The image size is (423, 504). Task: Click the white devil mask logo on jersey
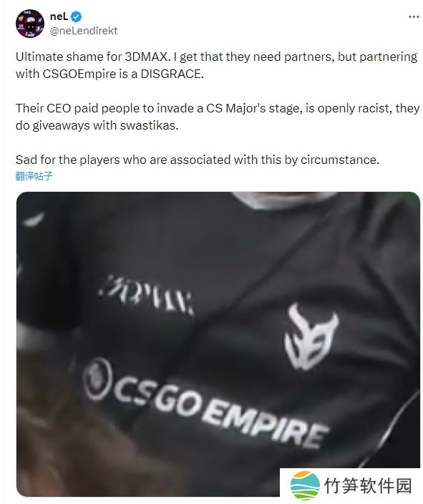[x=310, y=336]
